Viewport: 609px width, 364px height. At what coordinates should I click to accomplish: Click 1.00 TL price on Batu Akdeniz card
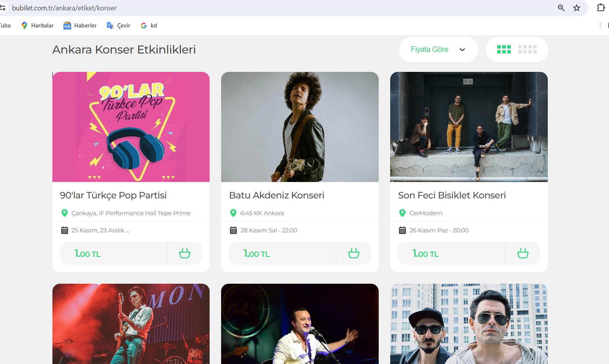(257, 253)
